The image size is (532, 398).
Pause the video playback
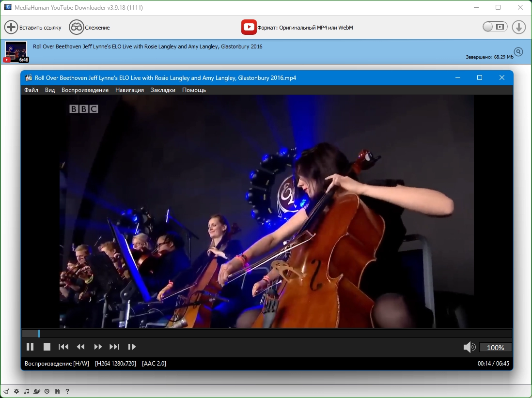tap(30, 347)
